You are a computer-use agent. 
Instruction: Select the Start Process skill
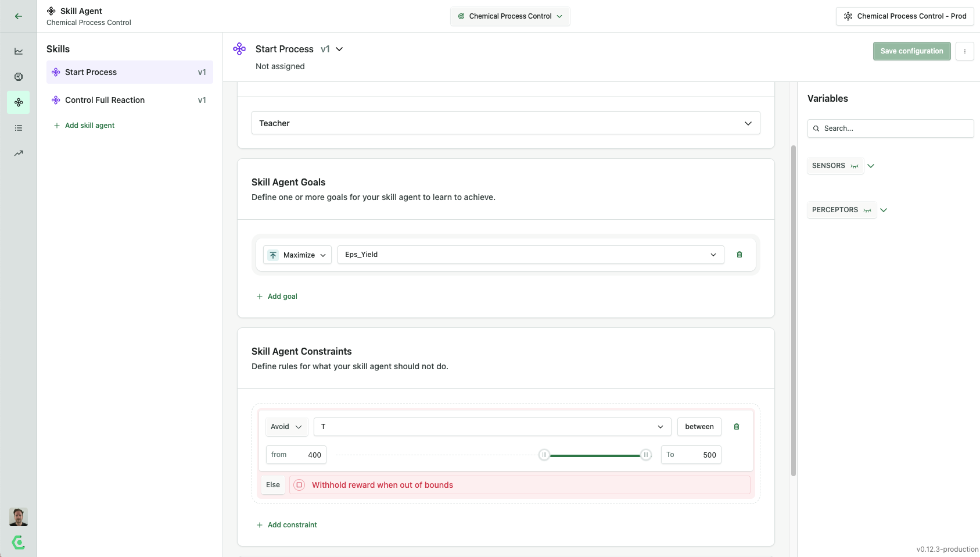point(130,72)
